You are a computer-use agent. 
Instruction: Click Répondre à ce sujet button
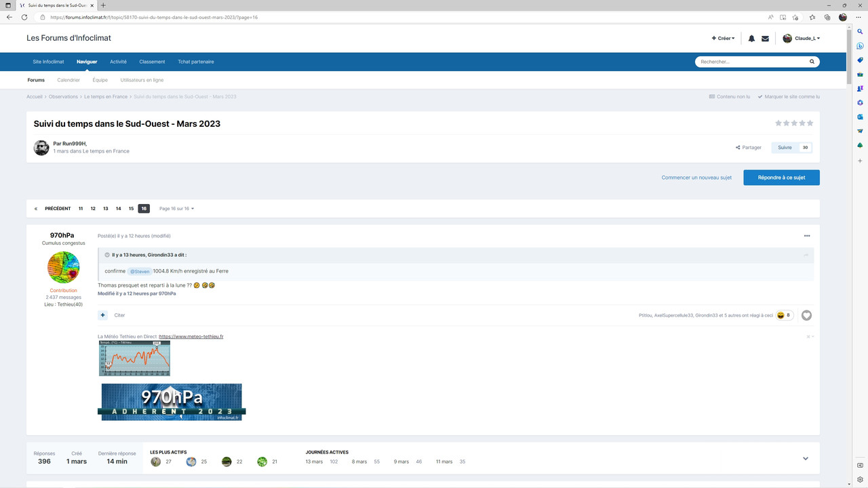tap(781, 178)
